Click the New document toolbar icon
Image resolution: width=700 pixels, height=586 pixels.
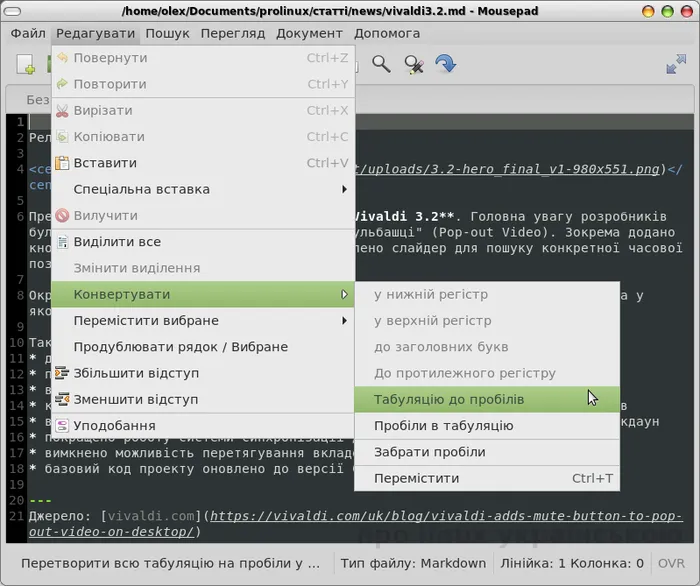click(25, 64)
